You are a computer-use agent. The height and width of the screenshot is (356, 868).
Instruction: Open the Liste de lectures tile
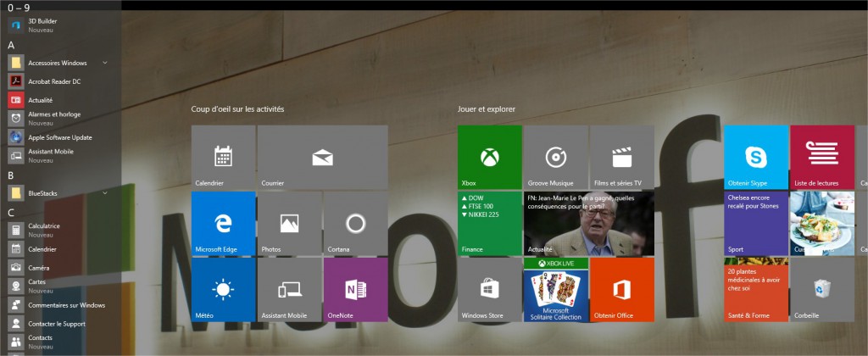point(822,158)
